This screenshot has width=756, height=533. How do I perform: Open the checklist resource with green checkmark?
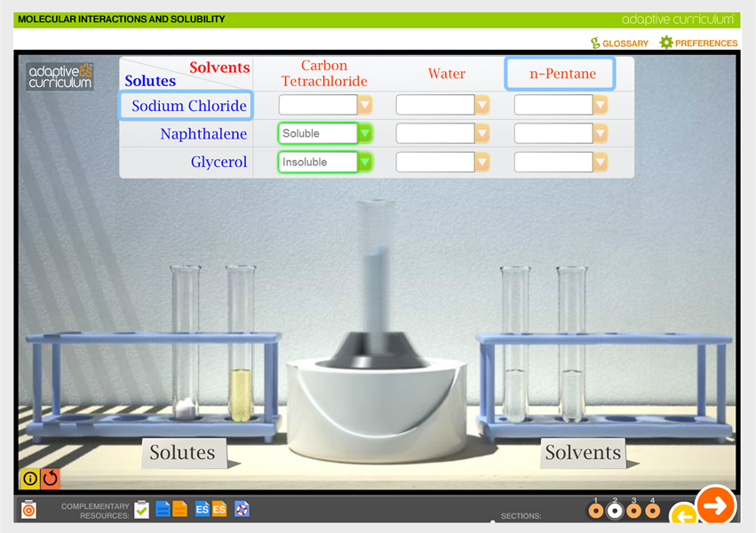141,509
